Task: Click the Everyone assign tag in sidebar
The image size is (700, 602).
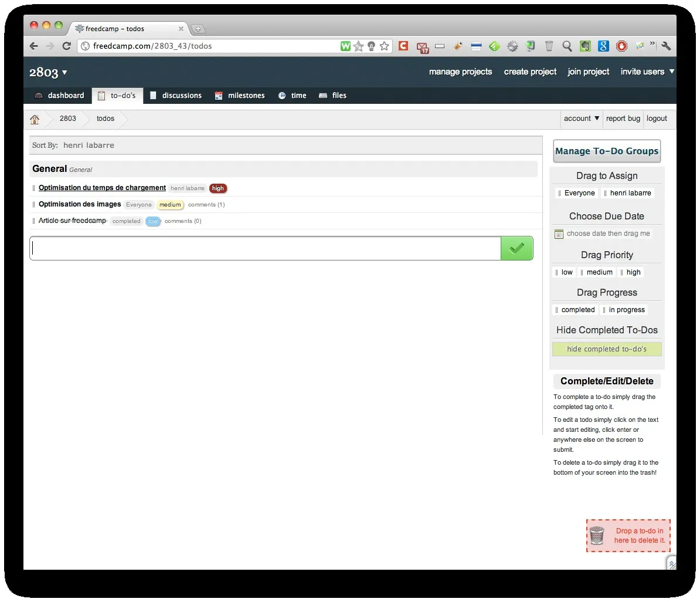Action: (x=576, y=193)
